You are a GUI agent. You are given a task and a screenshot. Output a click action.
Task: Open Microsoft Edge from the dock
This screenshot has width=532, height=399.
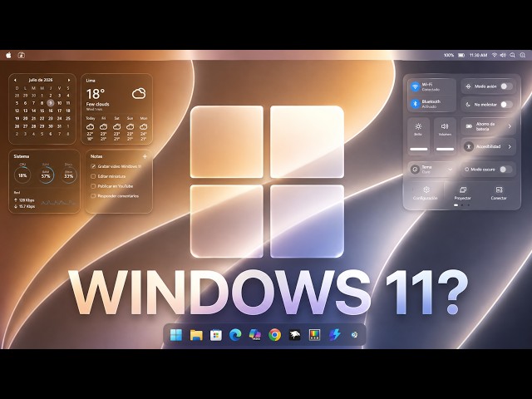[235, 335]
